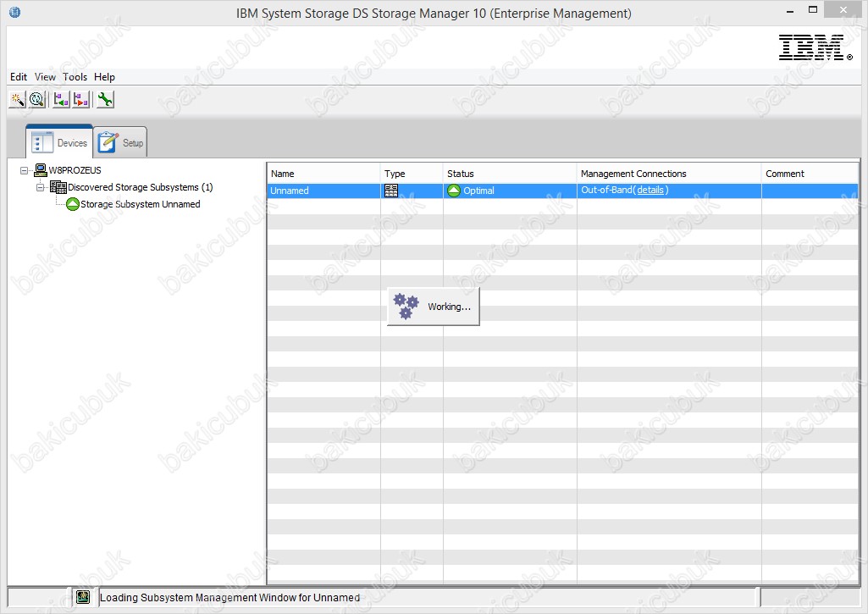The height and width of the screenshot is (614, 868).
Task: Click the Remove Storage Subsystem red-arrow icon
Action: [x=80, y=100]
